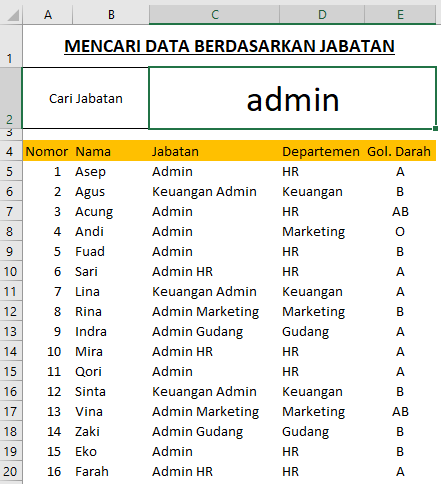The height and width of the screenshot is (484, 441).
Task: Select the name cell Indra
Action: tap(111, 331)
